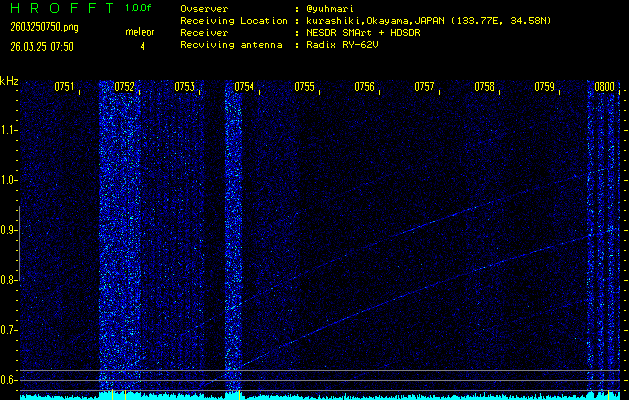The width and height of the screenshot is (629, 400).
Task: Click the yellow spike in the bottom amplitude bar
Action: [x=113, y=394]
